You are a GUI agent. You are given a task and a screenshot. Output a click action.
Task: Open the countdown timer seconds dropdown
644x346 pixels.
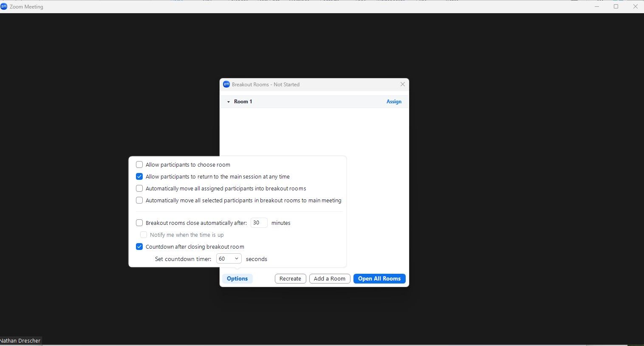[x=229, y=259]
